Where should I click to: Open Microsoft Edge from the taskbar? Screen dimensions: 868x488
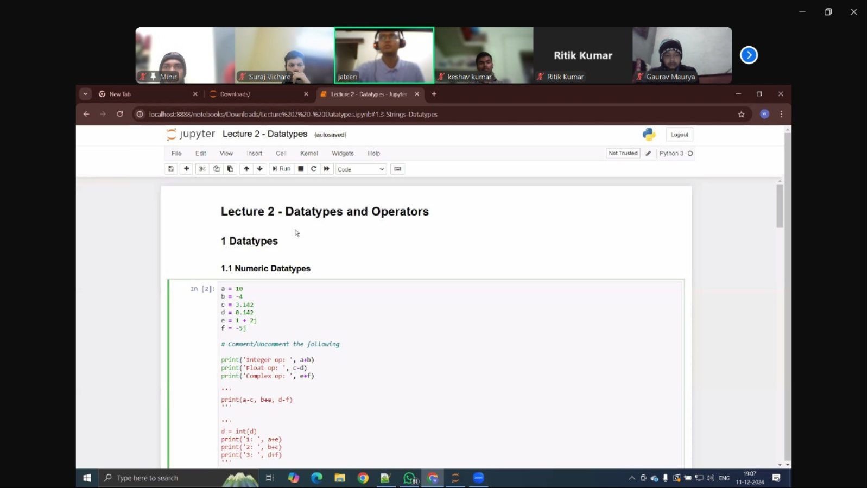coord(316,478)
